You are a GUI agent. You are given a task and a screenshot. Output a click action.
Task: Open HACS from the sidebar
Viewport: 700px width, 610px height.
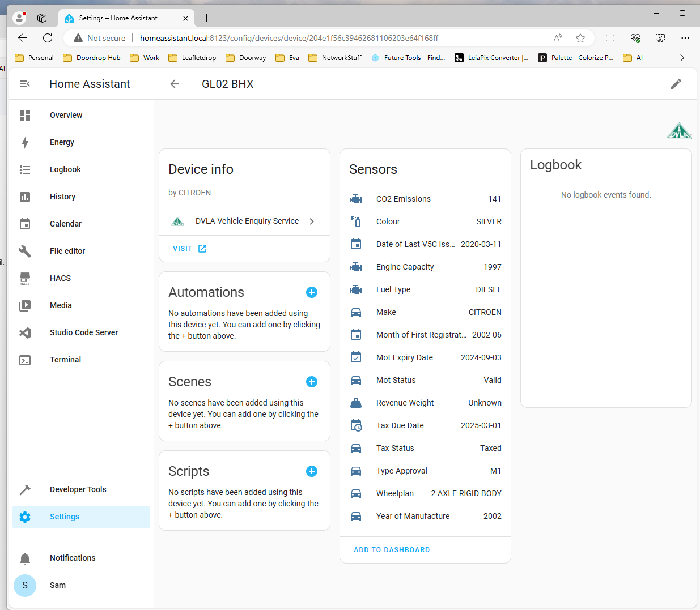point(82,278)
